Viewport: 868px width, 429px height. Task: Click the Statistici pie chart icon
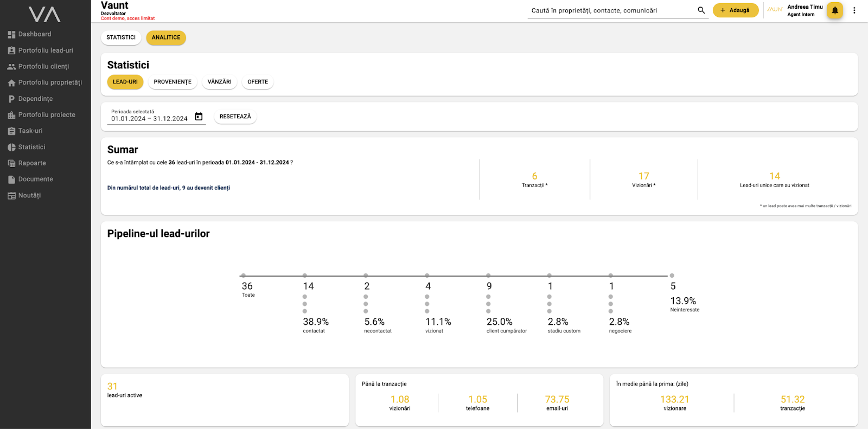click(11, 147)
